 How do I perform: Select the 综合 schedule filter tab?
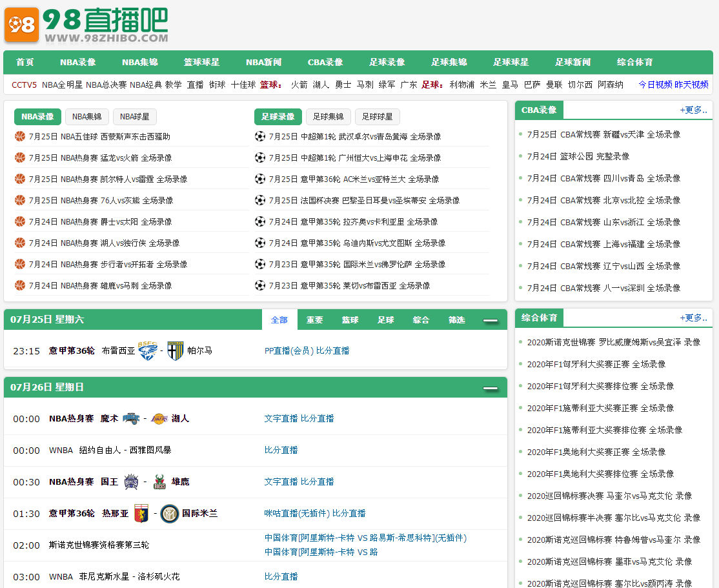pos(421,319)
